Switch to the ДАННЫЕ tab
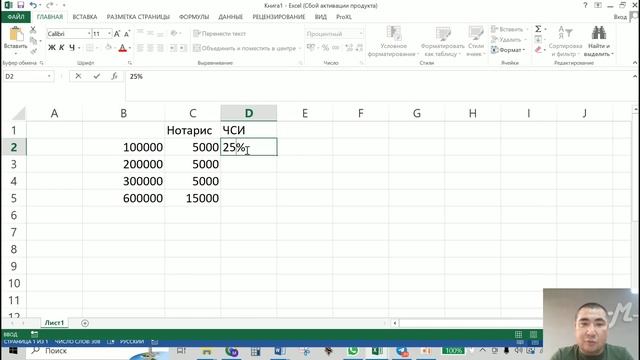This screenshot has width=640, height=360. coord(230,17)
